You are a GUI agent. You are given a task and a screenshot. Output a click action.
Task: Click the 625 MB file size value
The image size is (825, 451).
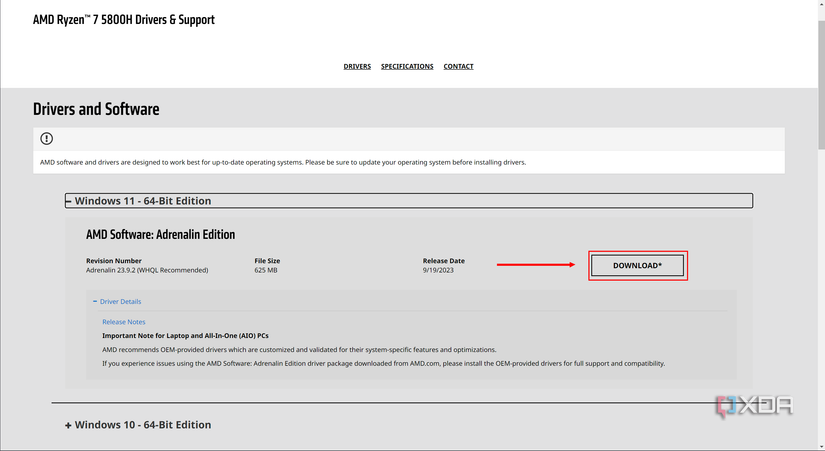[x=266, y=270]
